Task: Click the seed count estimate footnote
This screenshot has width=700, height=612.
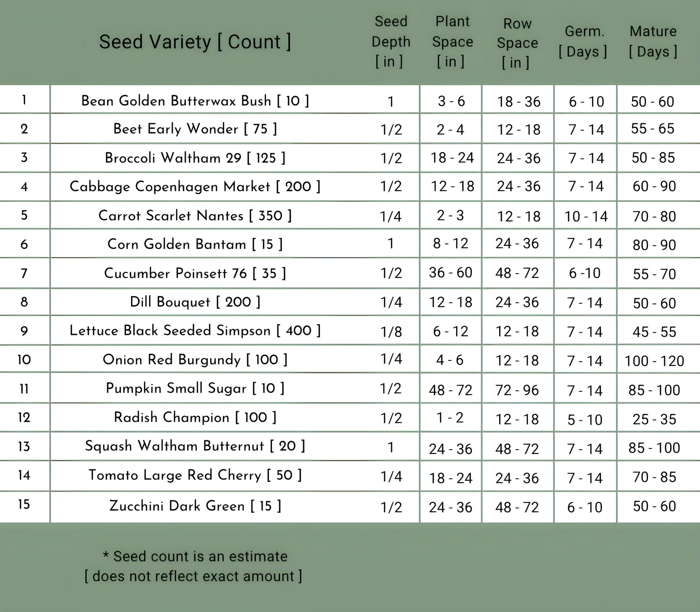Action: click(193, 566)
